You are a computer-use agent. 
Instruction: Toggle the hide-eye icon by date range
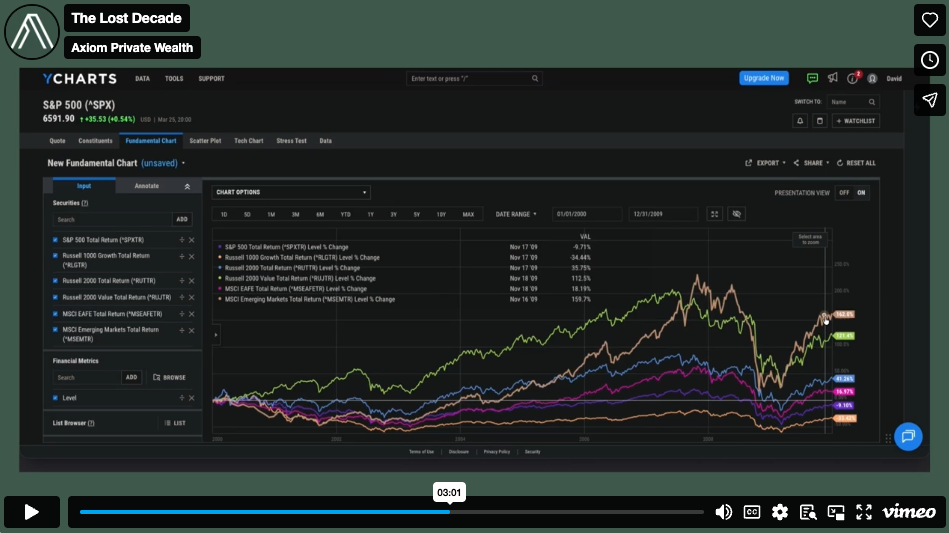(736, 214)
